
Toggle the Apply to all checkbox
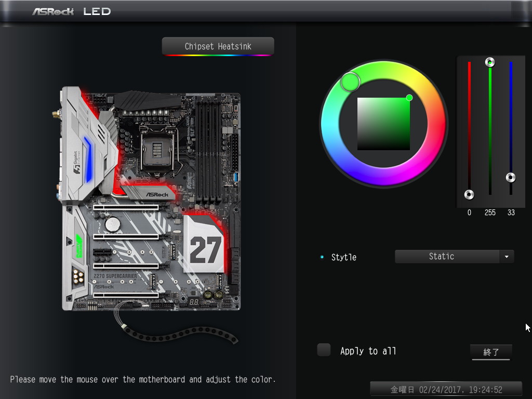(x=324, y=350)
